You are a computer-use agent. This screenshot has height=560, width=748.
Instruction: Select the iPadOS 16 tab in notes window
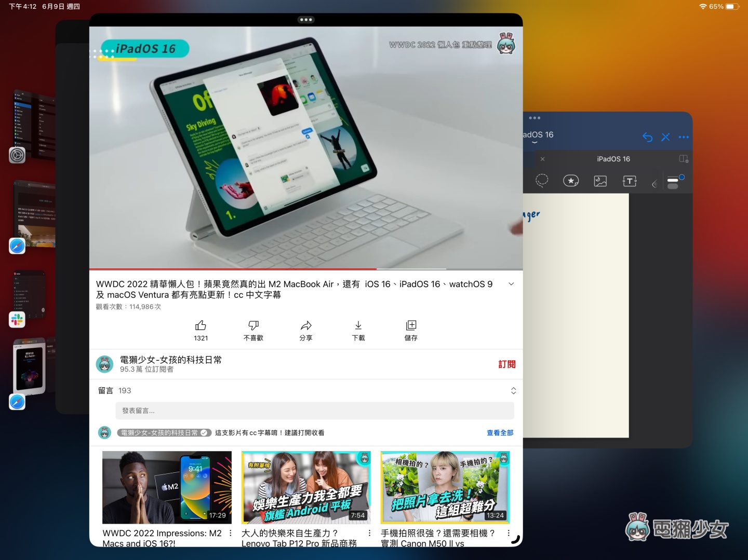pyautogui.click(x=613, y=159)
